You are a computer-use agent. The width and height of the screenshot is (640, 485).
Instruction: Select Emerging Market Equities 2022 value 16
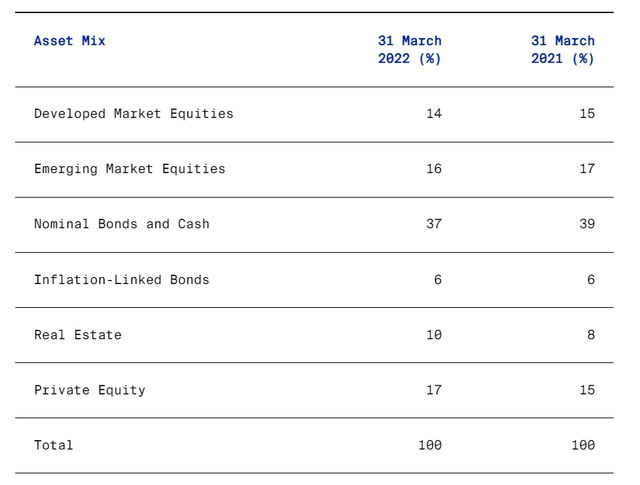[433, 169]
